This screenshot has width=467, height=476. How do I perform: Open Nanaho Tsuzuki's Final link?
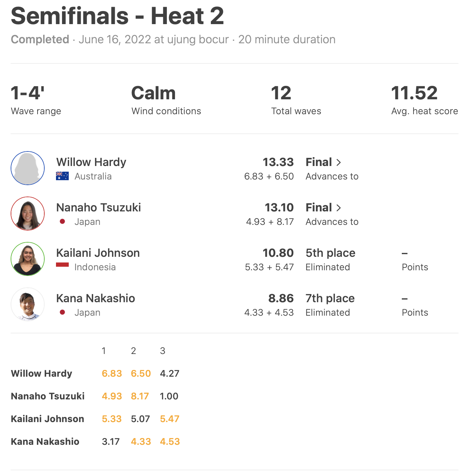click(319, 207)
